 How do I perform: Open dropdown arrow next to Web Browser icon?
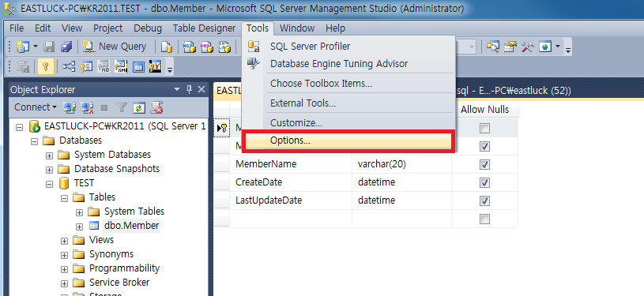point(557,47)
